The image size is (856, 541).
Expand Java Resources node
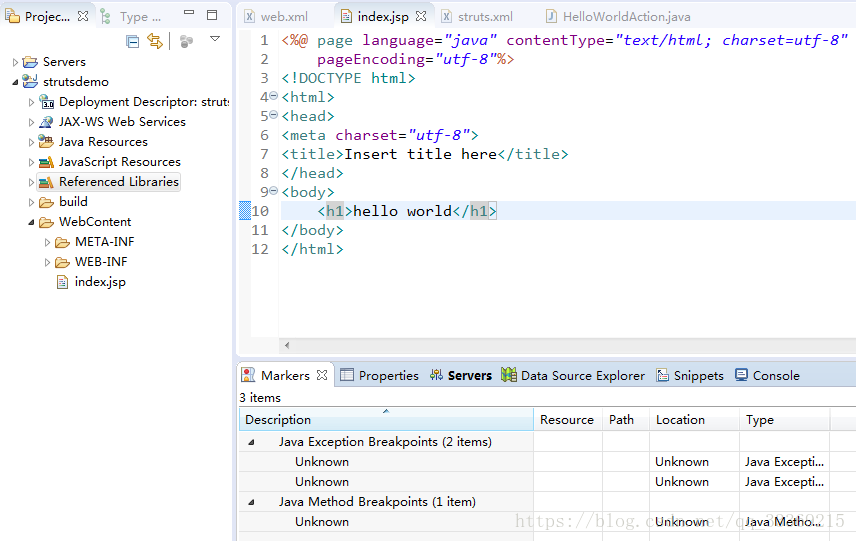(x=31, y=142)
